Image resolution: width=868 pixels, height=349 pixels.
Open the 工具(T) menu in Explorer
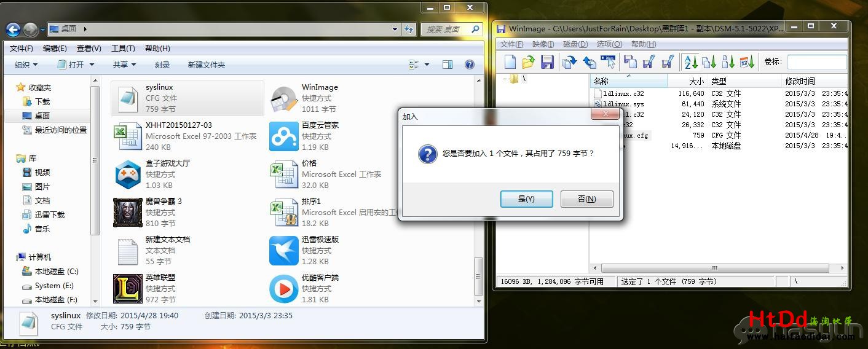[122, 49]
